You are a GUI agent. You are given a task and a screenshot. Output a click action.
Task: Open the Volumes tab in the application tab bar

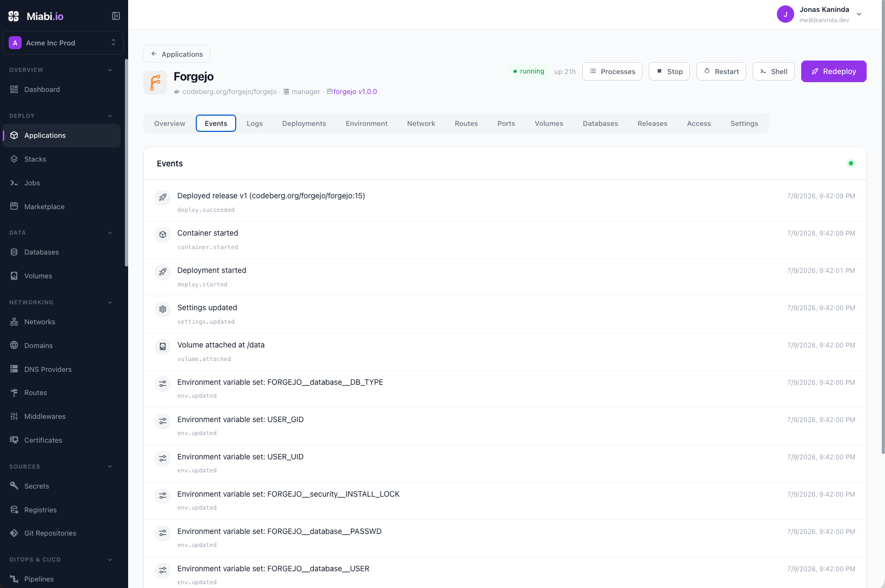(x=549, y=123)
